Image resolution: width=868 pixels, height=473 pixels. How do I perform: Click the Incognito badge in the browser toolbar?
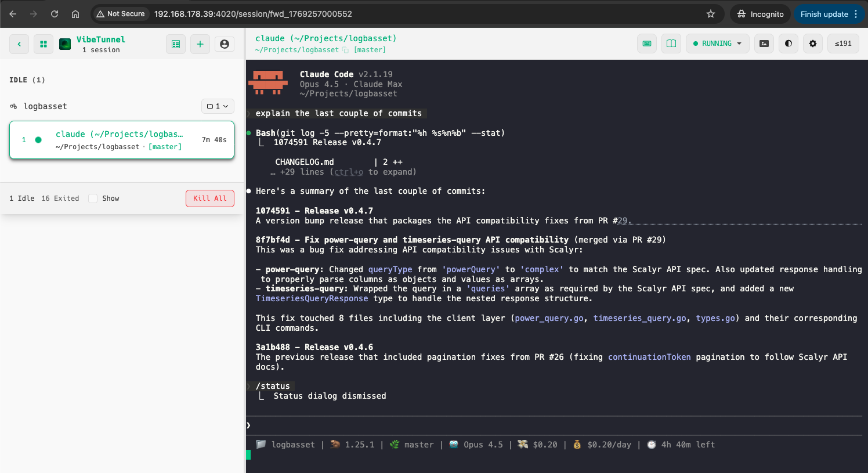click(x=759, y=14)
